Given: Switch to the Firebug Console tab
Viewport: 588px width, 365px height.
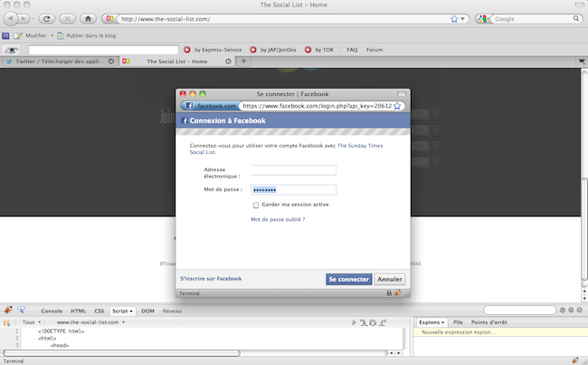Looking at the screenshot, I should (52, 311).
